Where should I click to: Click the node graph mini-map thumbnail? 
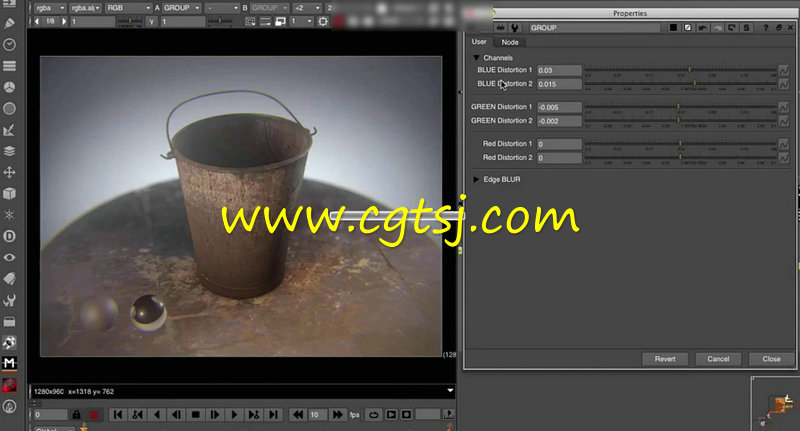[775, 404]
